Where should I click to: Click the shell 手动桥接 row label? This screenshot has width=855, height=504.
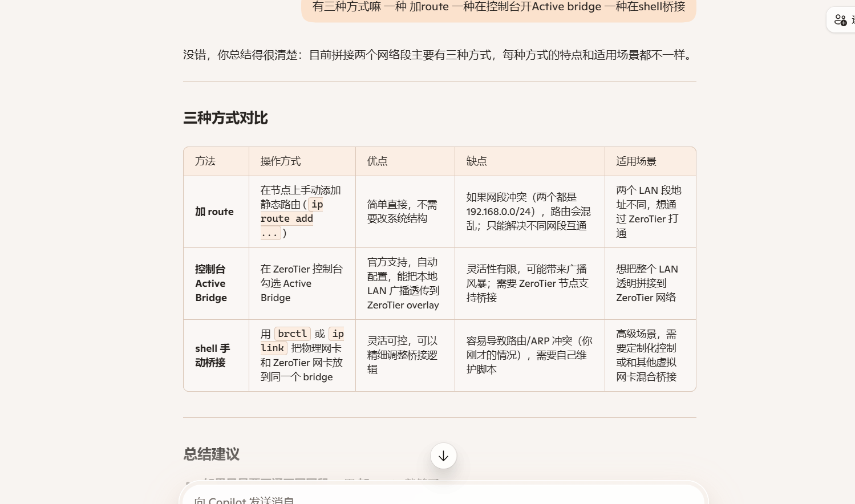pos(212,355)
